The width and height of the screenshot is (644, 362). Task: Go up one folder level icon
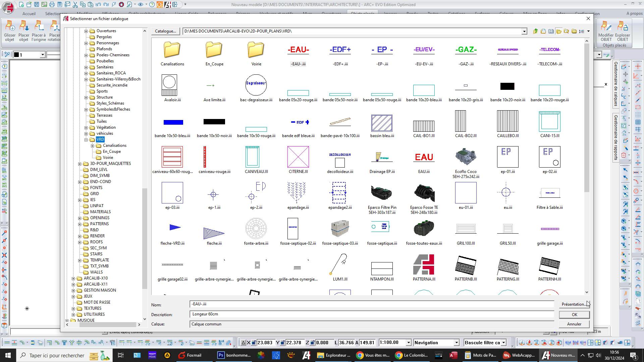(x=535, y=31)
